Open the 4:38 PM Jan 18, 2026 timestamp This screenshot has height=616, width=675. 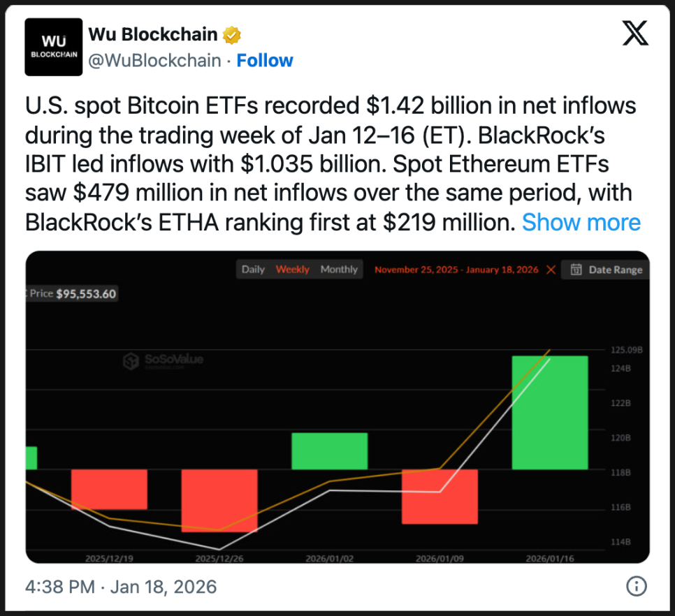tap(121, 587)
